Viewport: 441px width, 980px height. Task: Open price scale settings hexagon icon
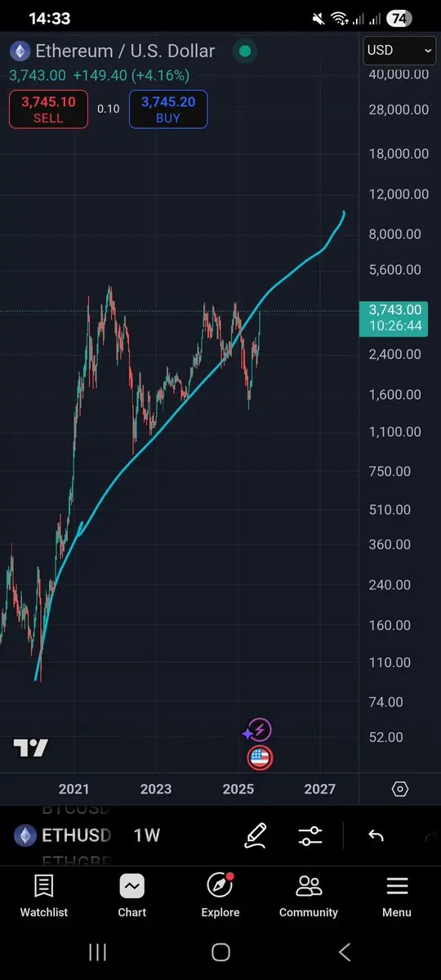400,789
